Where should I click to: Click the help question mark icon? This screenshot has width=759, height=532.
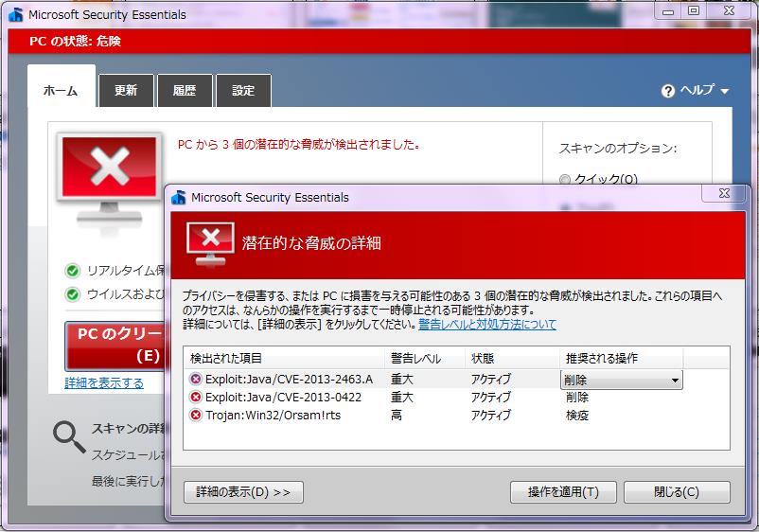668,91
